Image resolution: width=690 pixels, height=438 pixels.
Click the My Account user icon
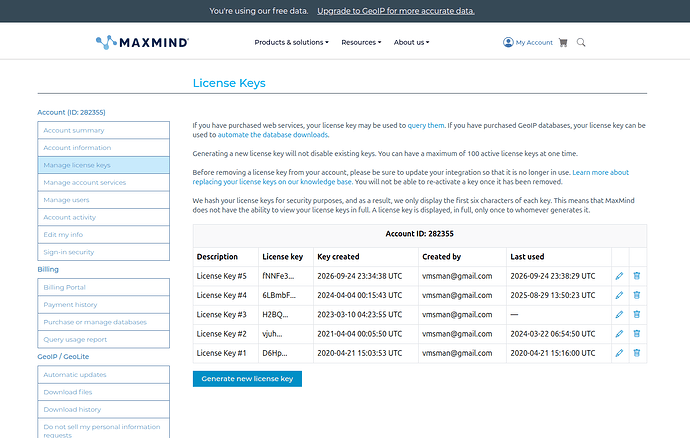coord(508,42)
